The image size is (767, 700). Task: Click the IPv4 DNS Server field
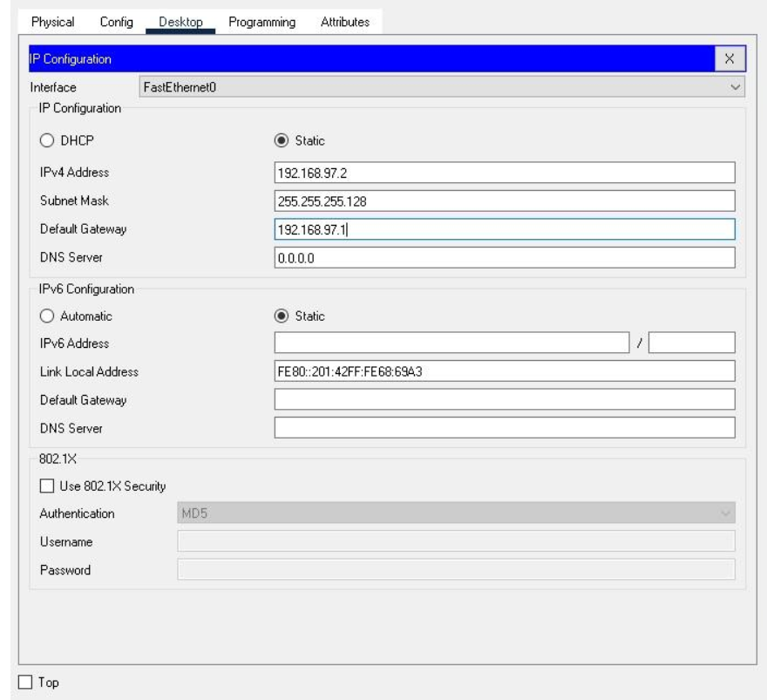coord(504,258)
